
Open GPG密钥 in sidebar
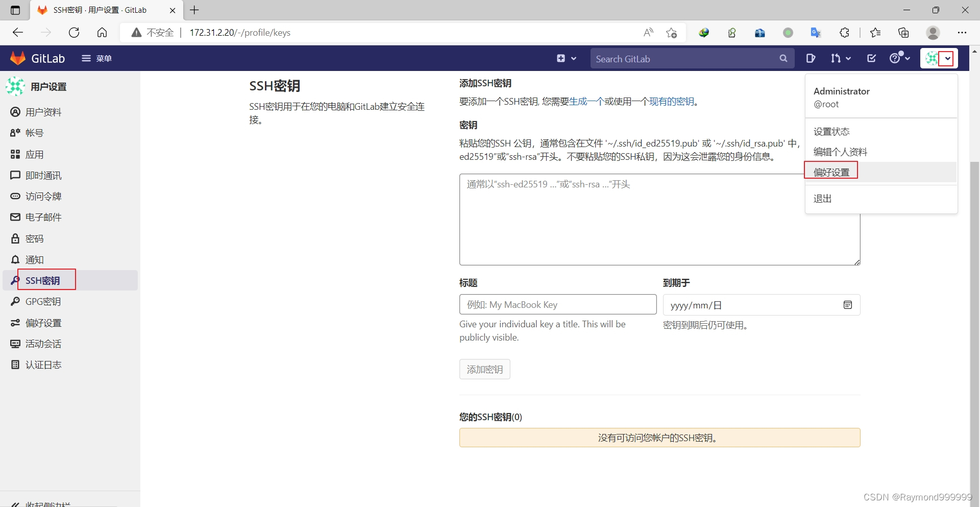[x=70, y=301]
